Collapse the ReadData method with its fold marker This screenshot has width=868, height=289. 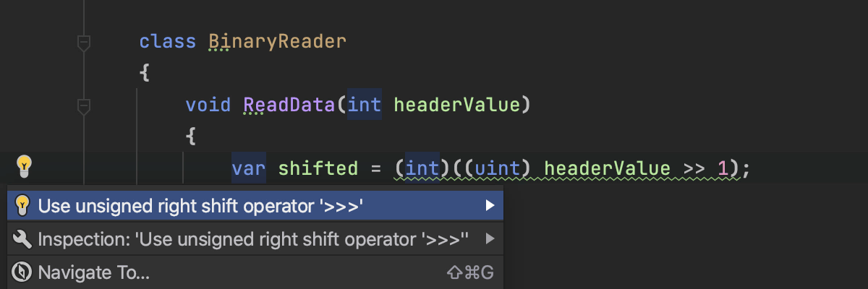(83, 107)
